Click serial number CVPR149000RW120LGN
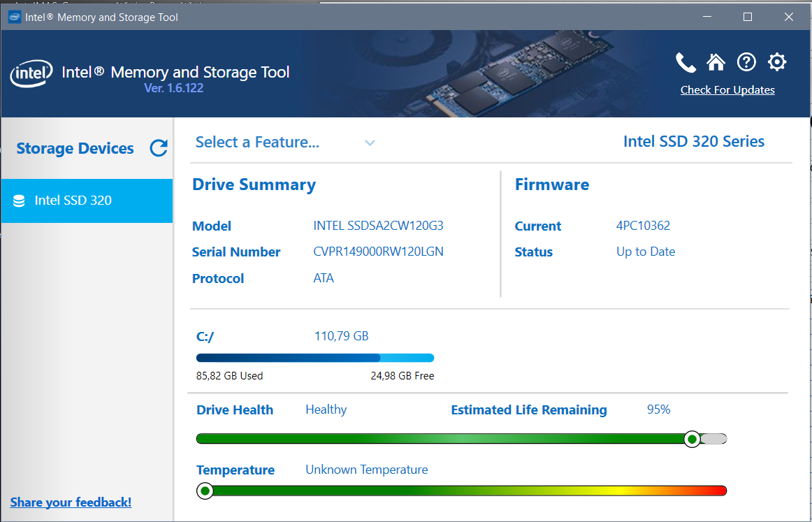 pyautogui.click(x=379, y=252)
